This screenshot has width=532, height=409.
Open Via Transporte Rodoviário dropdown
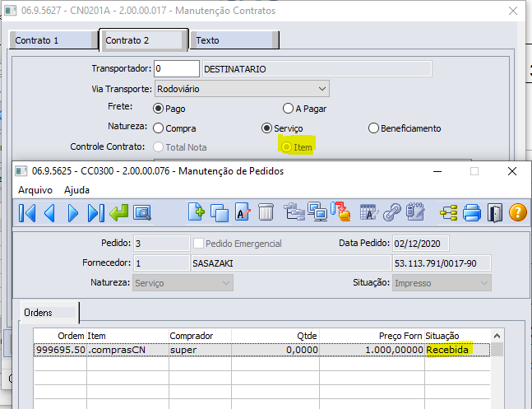coord(242,89)
